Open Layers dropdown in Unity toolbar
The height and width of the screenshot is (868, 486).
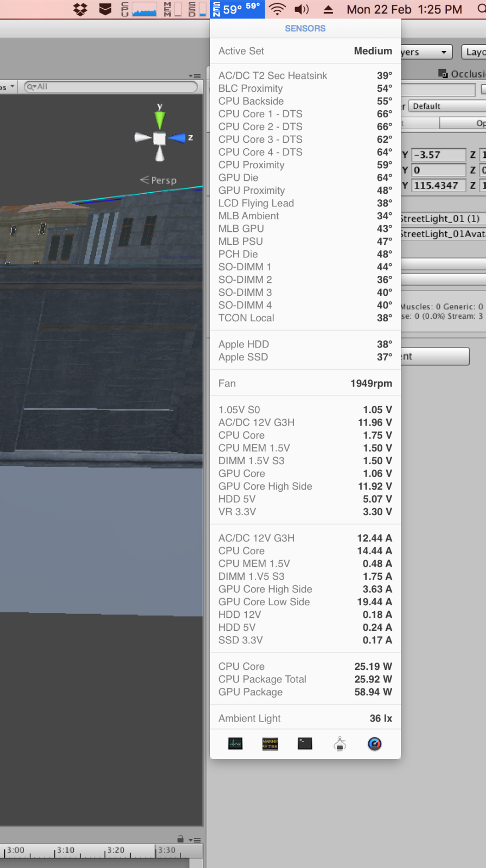[x=426, y=52]
